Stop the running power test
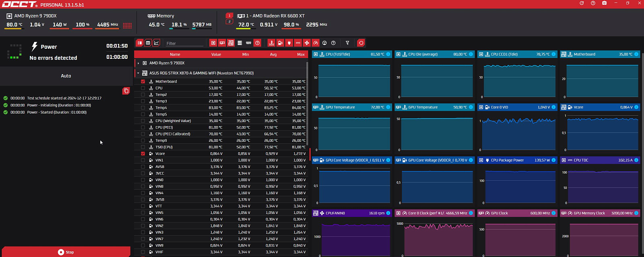The image size is (644, 257). click(x=66, y=252)
